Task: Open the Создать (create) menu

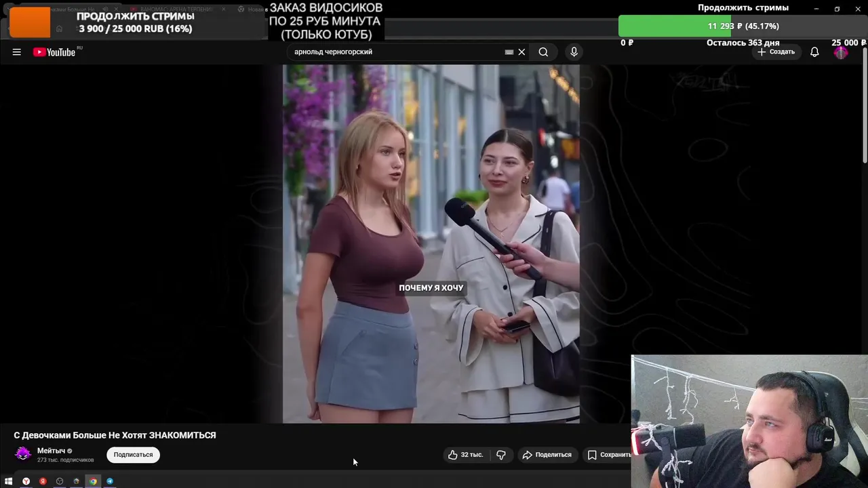Action: tap(776, 52)
